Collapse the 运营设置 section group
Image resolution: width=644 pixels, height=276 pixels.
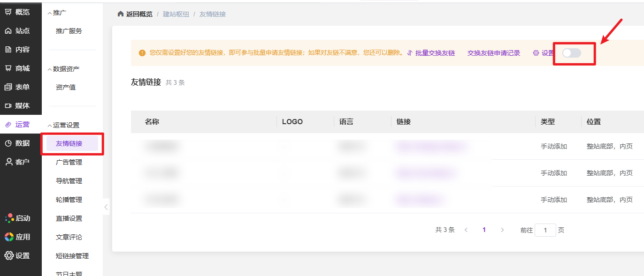click(50, 125)
